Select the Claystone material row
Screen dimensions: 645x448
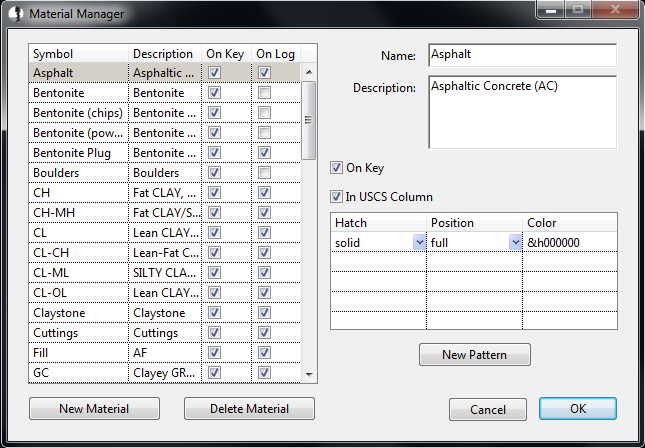click(x=165, y=313)
